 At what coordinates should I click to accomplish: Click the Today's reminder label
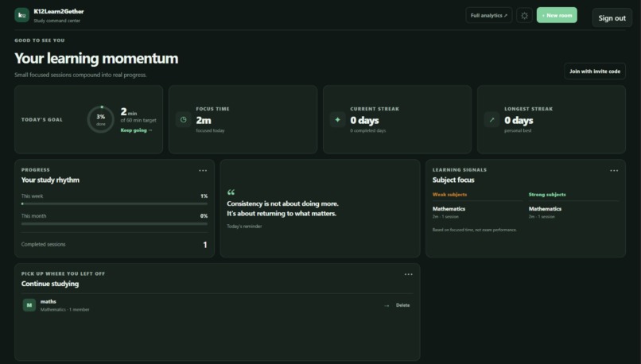click(244, 227)
